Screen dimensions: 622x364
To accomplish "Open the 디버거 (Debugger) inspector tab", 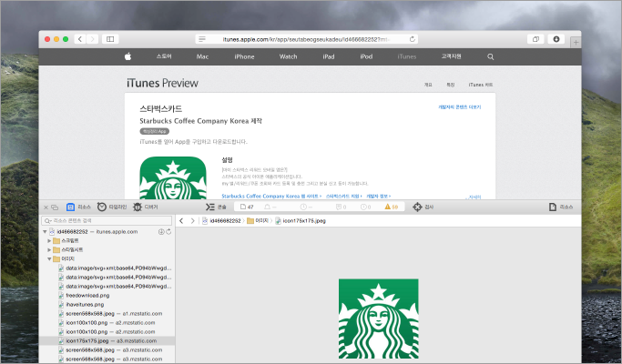I will coord(146,207).
